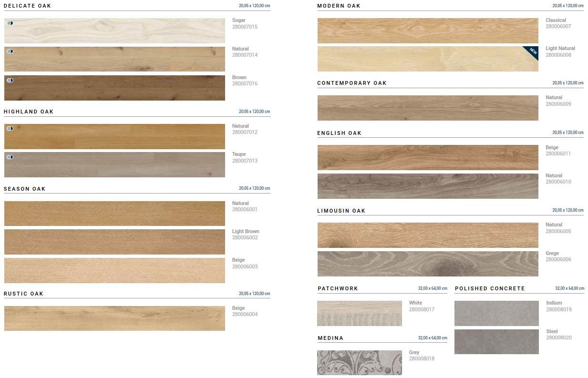Click the Patchwork 32,00 x 64,00 cm size

[x=433, y=288]
